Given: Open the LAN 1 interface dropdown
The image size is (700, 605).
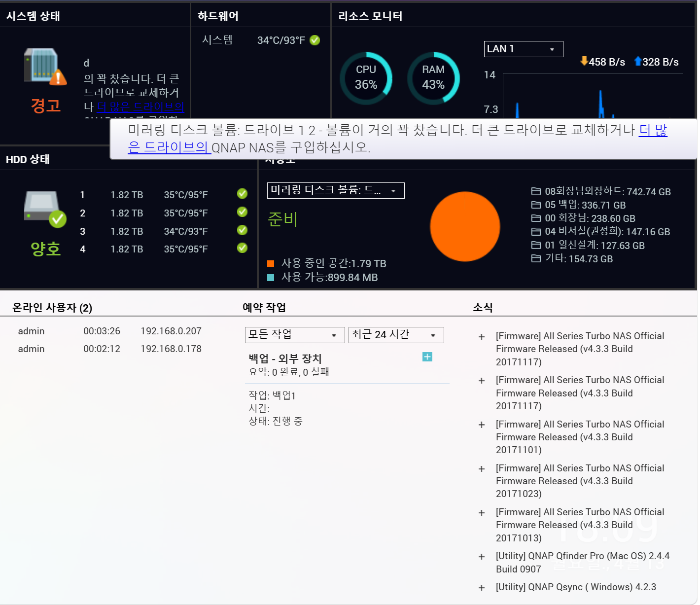Looking at the screenshot, I should (x=524, y=49).
